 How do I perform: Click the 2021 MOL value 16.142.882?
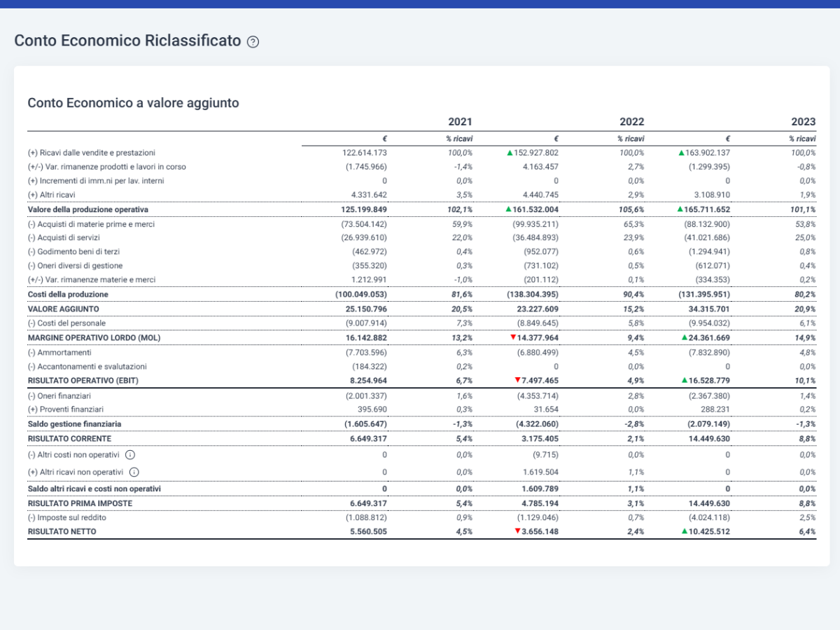point(366,337)
